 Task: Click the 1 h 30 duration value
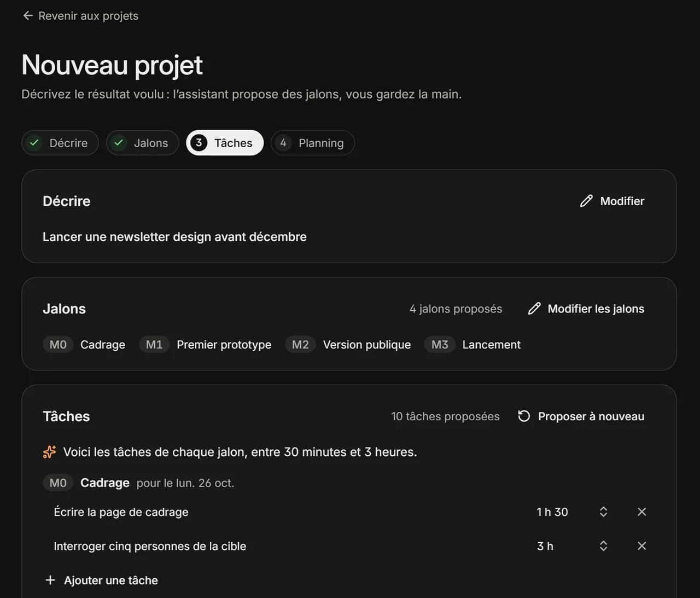pos(552,512)
